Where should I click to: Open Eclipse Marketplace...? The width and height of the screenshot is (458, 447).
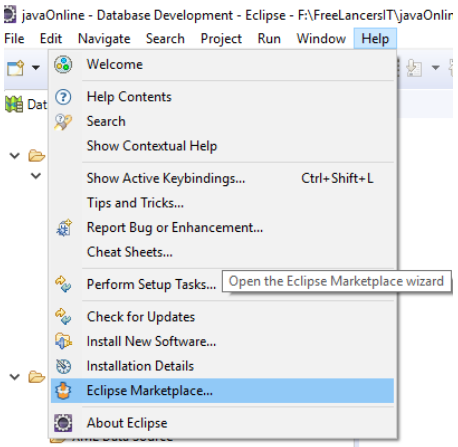coord(222,391)
